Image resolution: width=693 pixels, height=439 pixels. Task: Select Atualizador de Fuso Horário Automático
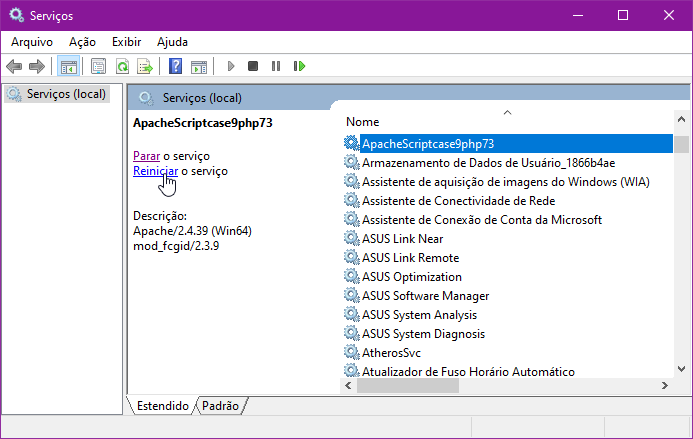click(468, 371)
